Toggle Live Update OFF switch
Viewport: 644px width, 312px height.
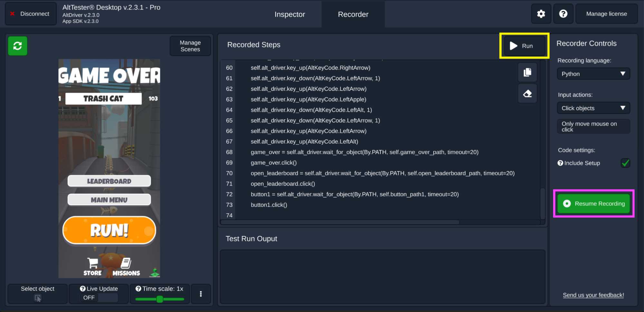pyautogui.click(x=99, y=298)
